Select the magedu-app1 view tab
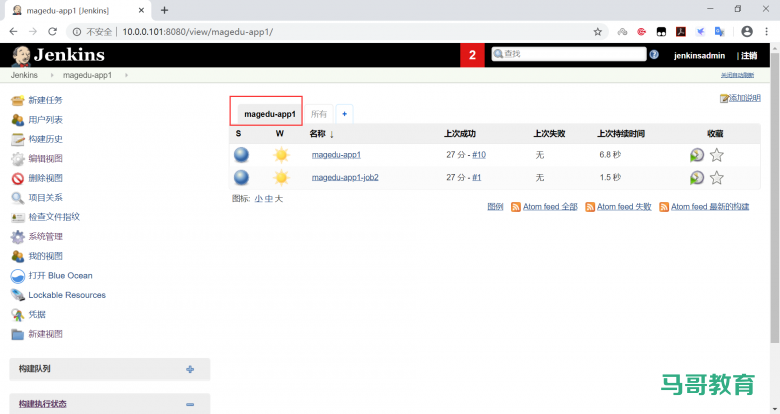Viewport: 780px width, 414px height. coord(270,114)
